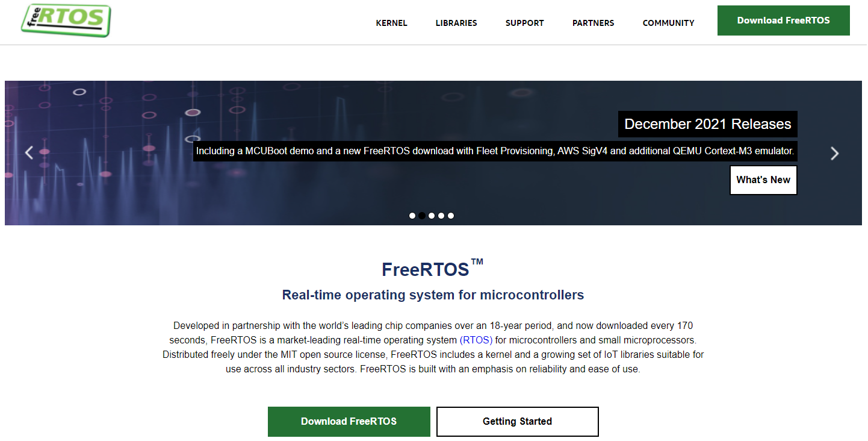Screen dimensions: 868x441
Task: Click the December 2021 Releases banner headline
Action: 708,124
